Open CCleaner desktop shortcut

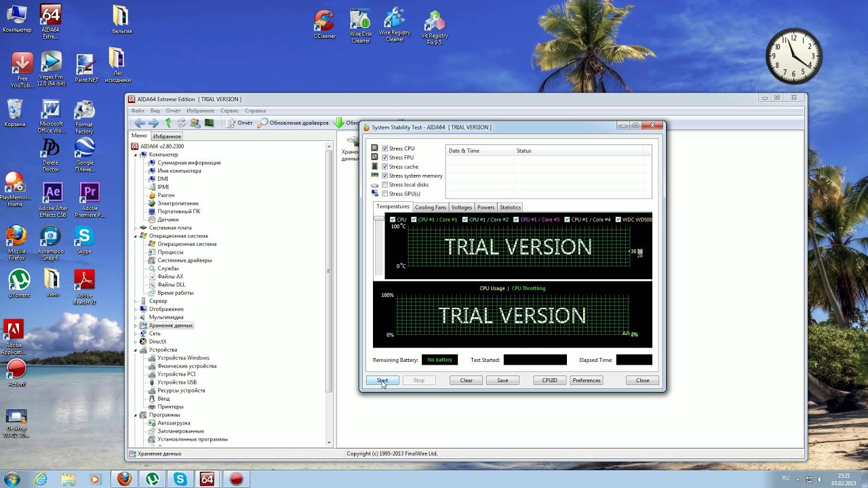click(x=324, y=24)
